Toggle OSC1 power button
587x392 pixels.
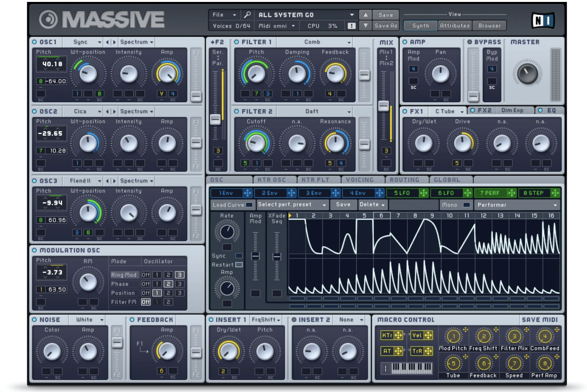tap(35, 42)
